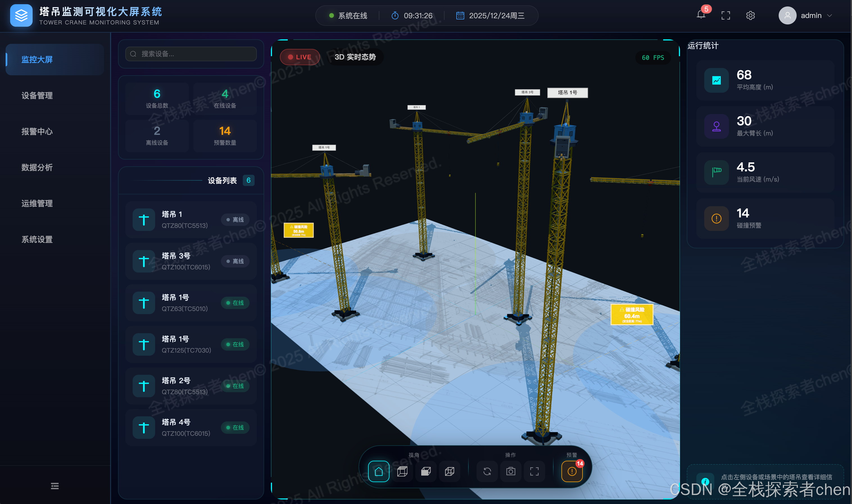This screenshot has width=852, height=504.
Task: Click the fullscreen icon in the 3D toolbar
Action: coord(534,471)
